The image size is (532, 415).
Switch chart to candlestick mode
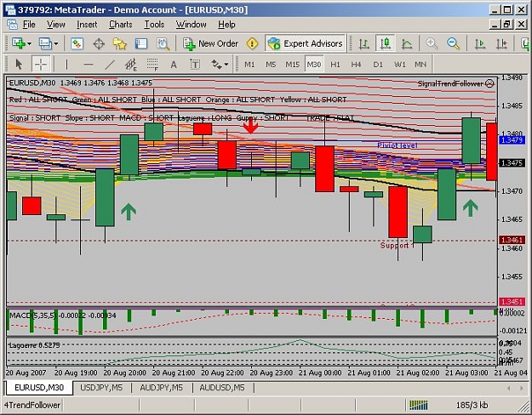point(385,43)
